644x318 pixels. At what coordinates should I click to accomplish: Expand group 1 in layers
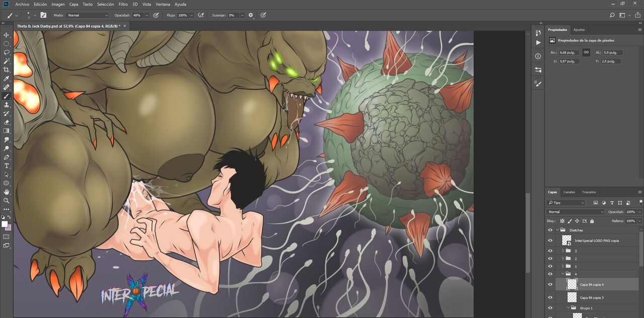(x=563, y=266)
